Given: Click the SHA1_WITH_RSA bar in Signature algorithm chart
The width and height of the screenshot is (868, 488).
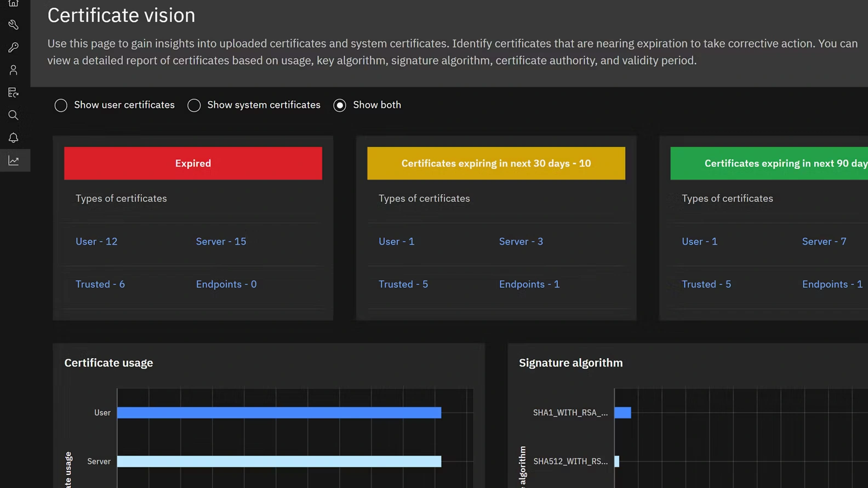Looking at the screenshot, I should click(x=623, y=412).
